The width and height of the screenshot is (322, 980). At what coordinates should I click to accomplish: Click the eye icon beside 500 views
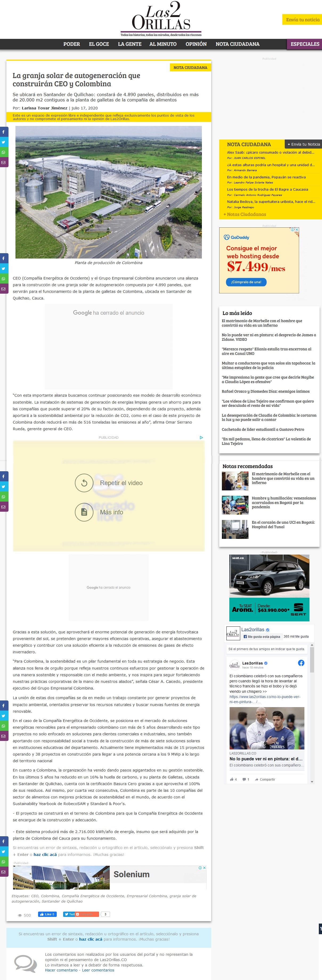tap(20, 915)
